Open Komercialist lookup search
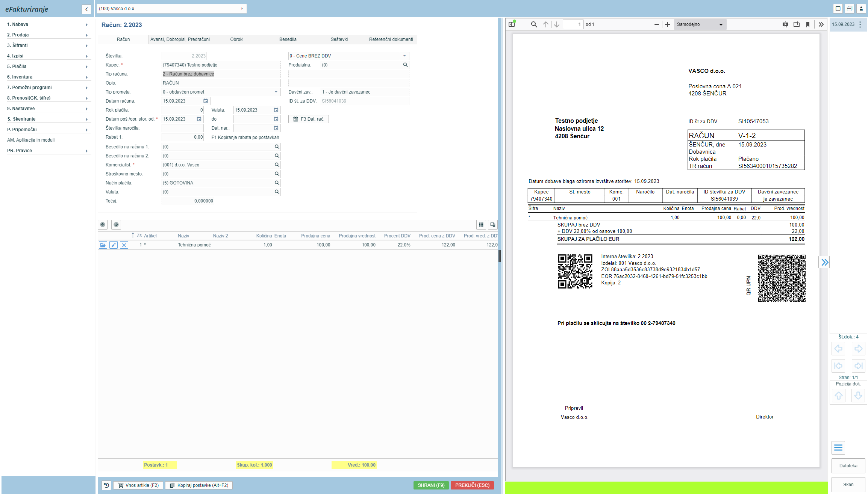The height and width of the screenshot is (494, 868). pos(277,165)
